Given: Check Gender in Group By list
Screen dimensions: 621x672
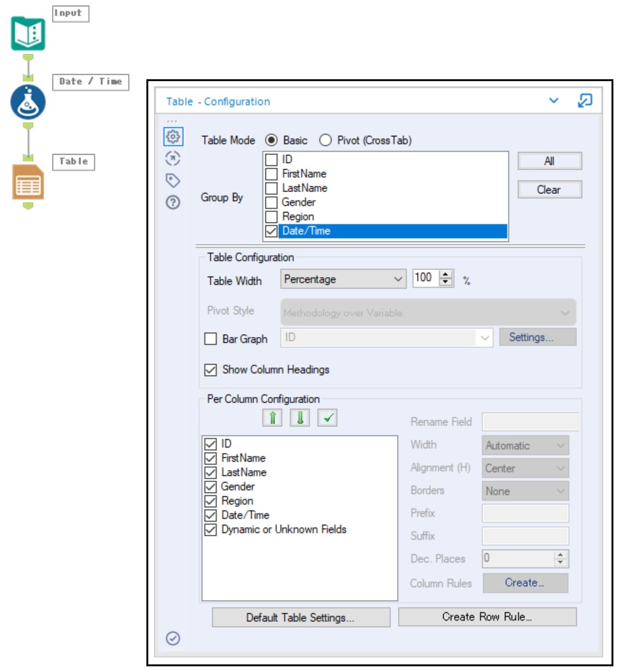Looking at the screenshot, I should pyautogui.click(x=271, y=202).
